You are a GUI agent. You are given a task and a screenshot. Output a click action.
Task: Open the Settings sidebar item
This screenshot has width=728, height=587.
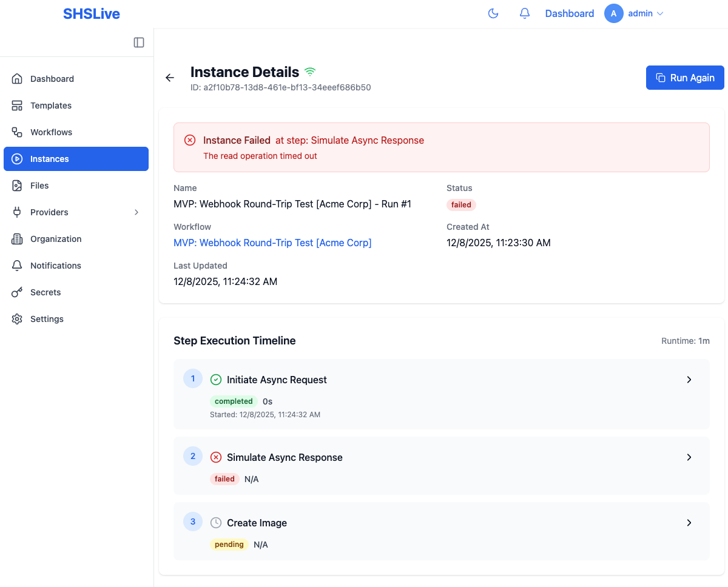pyautogui.click(x=47, y=318)
